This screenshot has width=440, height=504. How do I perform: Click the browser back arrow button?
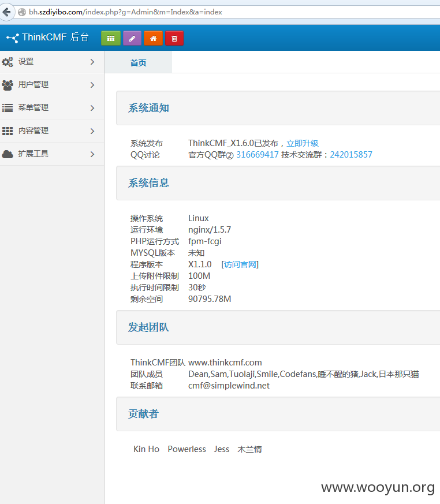(x=6, y=12)
